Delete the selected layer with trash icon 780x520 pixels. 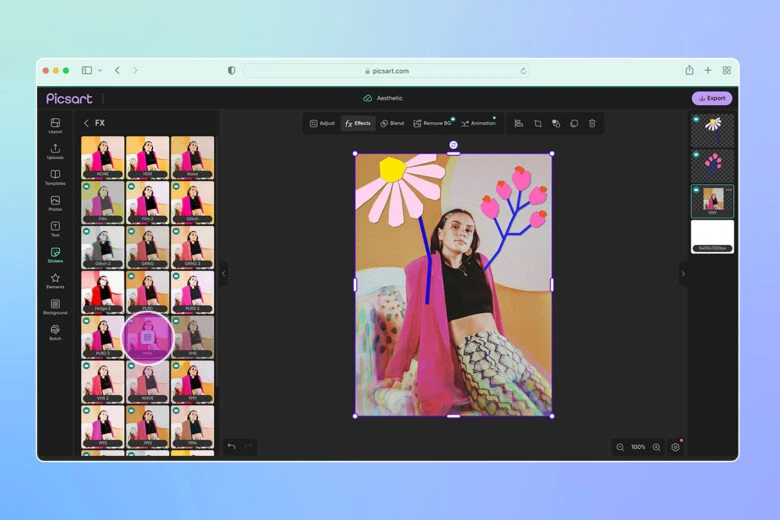592,123
